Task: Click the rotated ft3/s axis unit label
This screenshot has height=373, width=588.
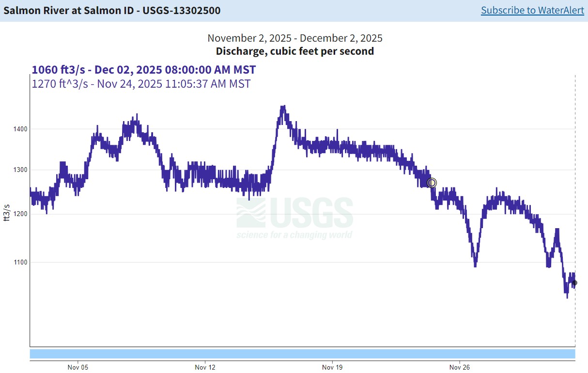Action: click(x=7, y=212)
